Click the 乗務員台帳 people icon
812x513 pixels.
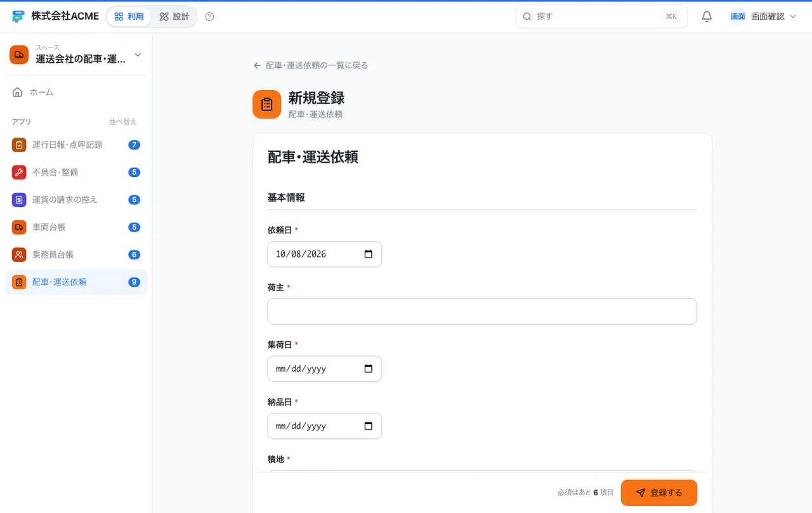point(19,254)
